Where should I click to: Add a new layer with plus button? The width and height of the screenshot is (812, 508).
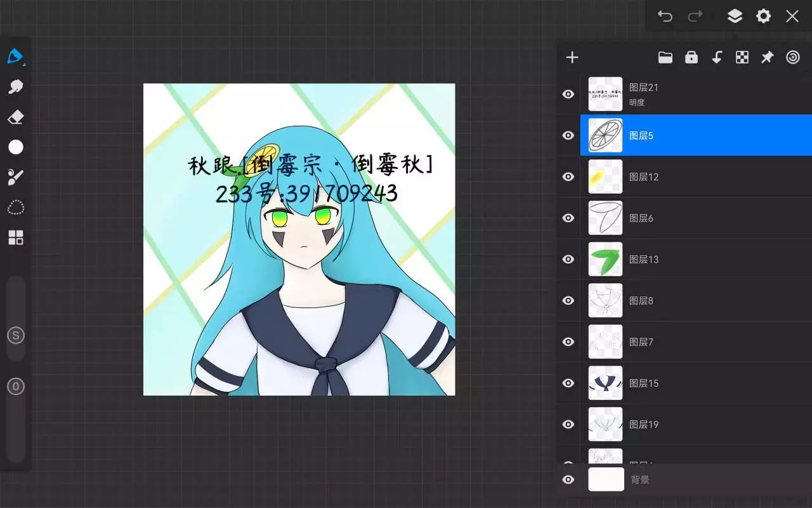(572, 58)
